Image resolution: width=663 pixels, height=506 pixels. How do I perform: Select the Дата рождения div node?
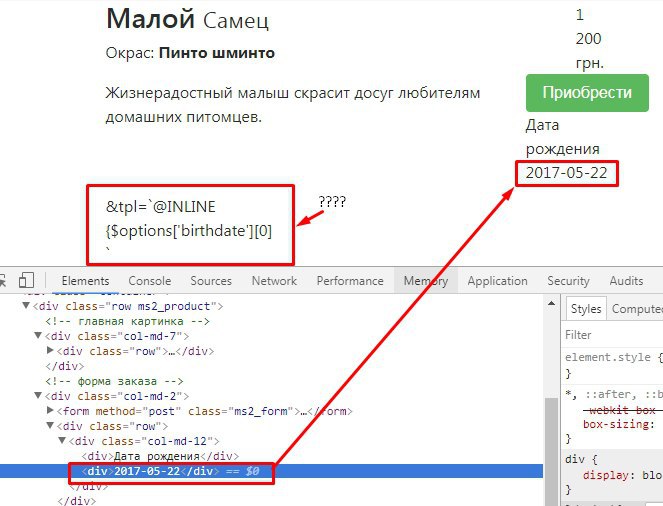[x=160, y=456]
